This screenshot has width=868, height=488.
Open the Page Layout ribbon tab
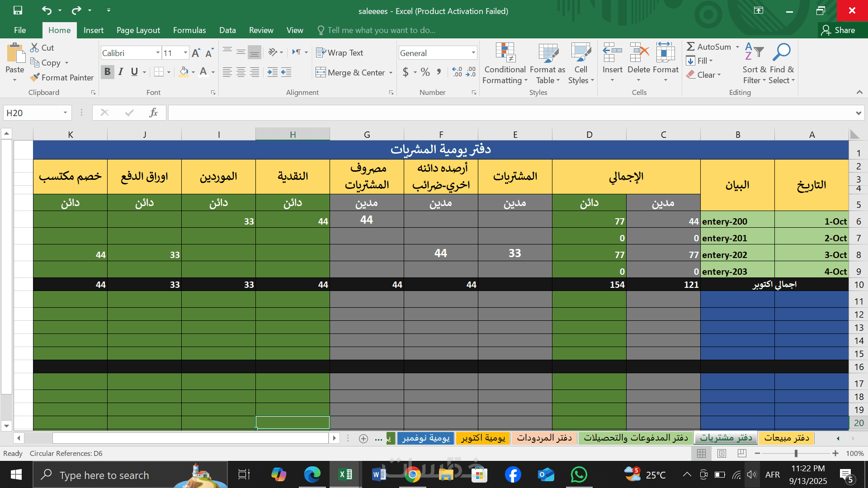click(138, 30)
